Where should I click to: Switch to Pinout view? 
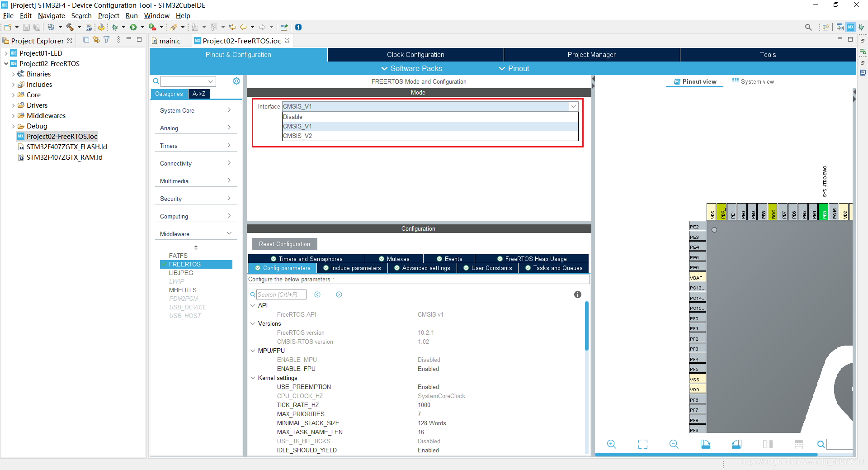point(695,81)
